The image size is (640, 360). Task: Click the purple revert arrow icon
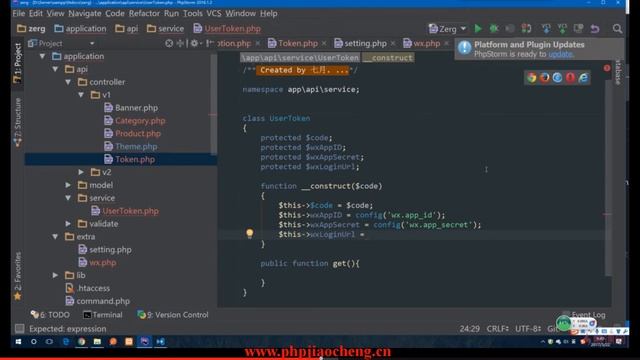[595, 29]
